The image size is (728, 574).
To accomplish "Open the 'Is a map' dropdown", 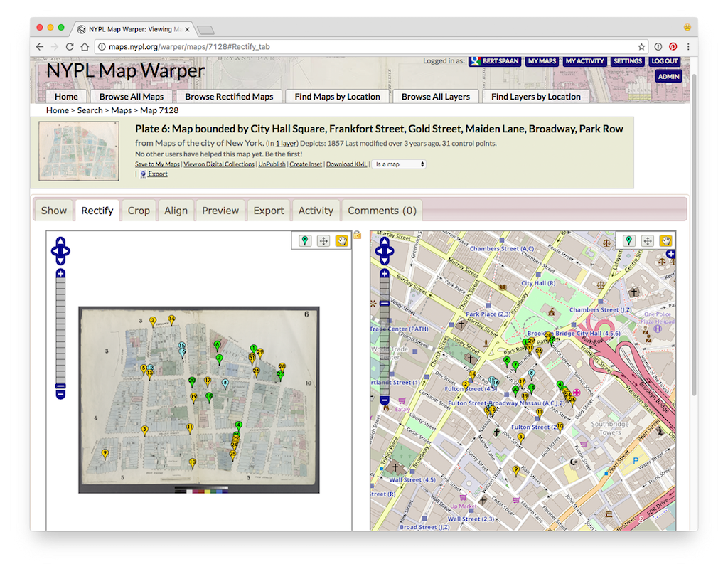I will click(400, 164).
